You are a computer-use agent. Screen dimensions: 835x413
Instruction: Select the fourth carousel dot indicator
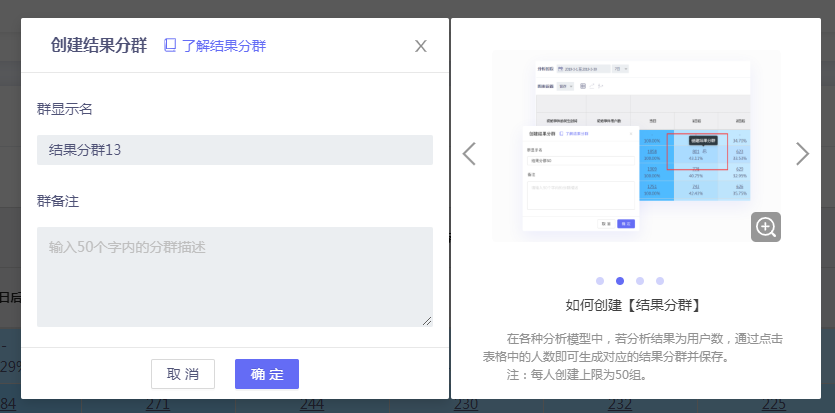click(660, 281)
